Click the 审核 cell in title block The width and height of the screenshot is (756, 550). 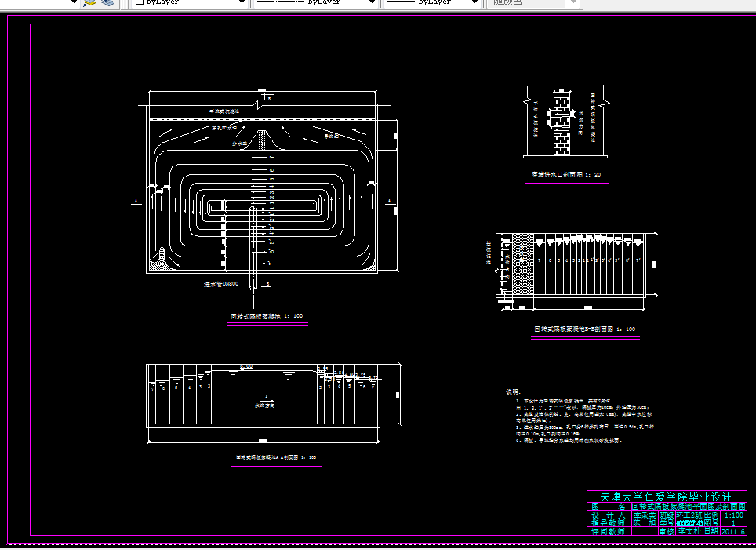pos(667,531)
